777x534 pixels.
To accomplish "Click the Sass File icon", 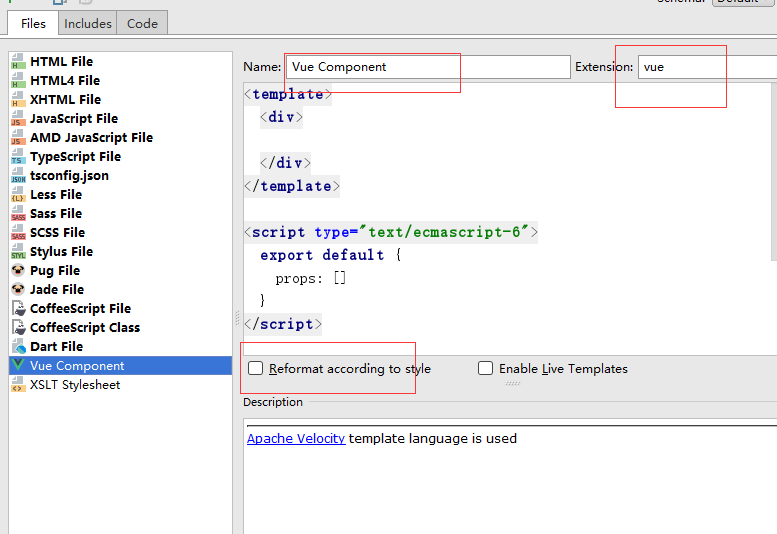I will (x=18, y=214).
